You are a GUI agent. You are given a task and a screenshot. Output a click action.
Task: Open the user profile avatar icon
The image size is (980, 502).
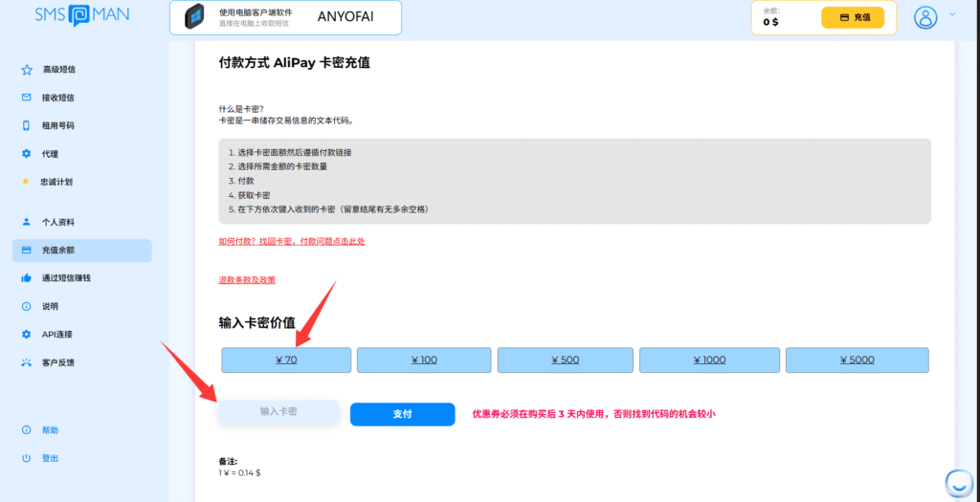[x=925, y=17]
